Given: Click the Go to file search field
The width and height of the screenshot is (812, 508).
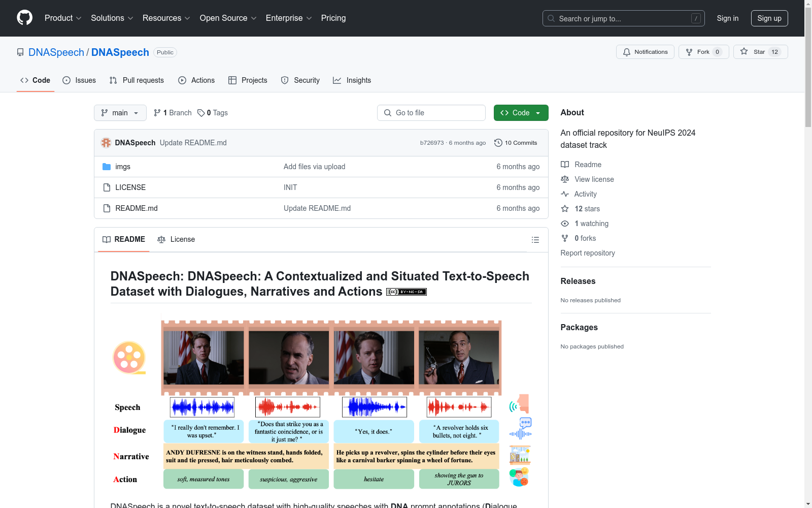Looking at the screenshot, I should click(431, 113).
